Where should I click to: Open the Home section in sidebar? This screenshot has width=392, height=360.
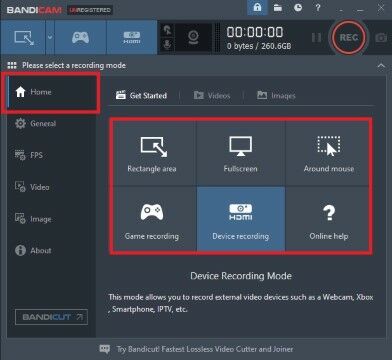52,92
